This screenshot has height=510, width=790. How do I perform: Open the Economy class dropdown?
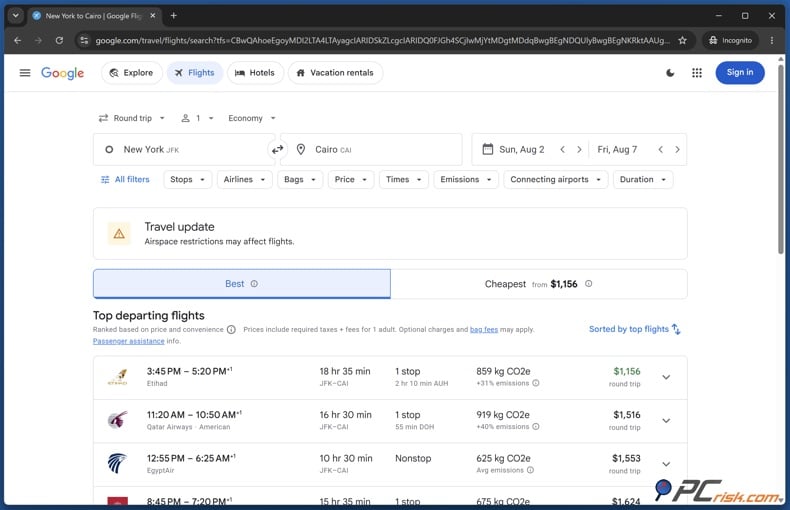coord(251,118)
